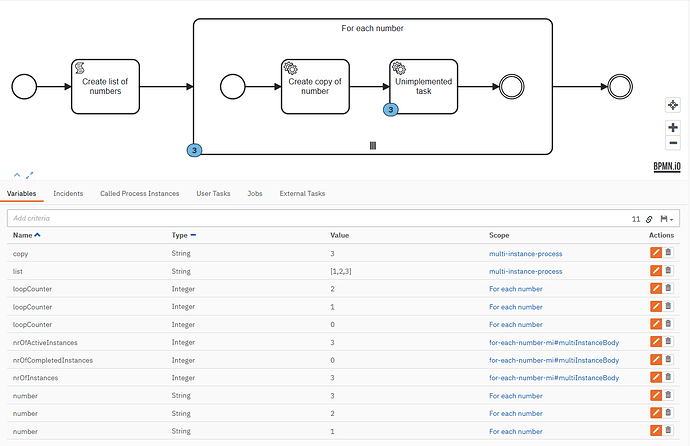This screenshot has width=690, height=446.
Task: Open the Called Process Instances tab
Action: pyautogui.click(x=139, y=193)
